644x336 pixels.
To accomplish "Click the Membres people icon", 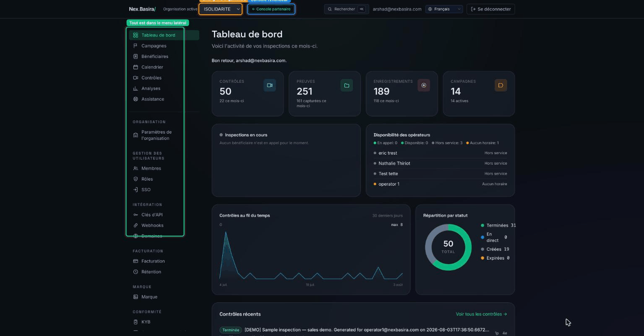I will (x=136, y=168).
